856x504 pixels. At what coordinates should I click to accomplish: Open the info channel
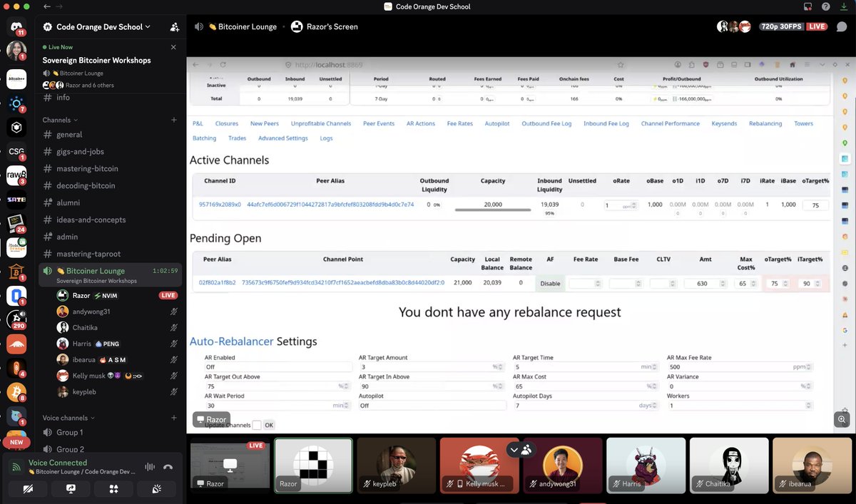[111, 97]
